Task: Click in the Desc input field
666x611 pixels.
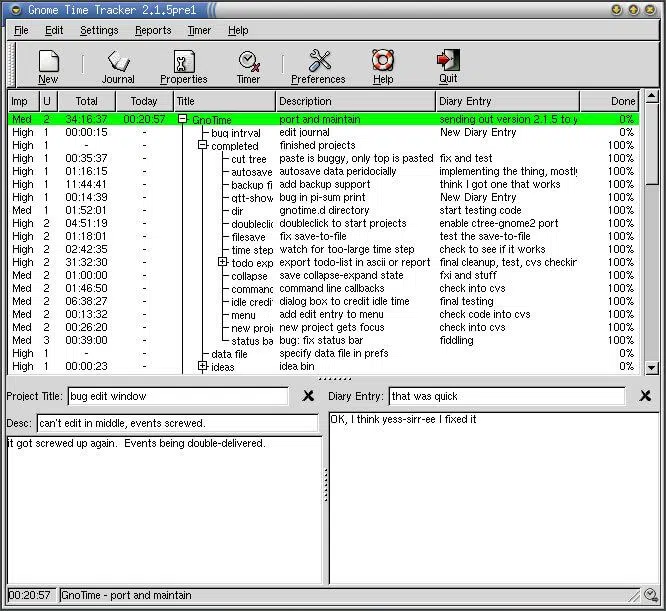Action: pyautogui.click(x=180, y=423)
